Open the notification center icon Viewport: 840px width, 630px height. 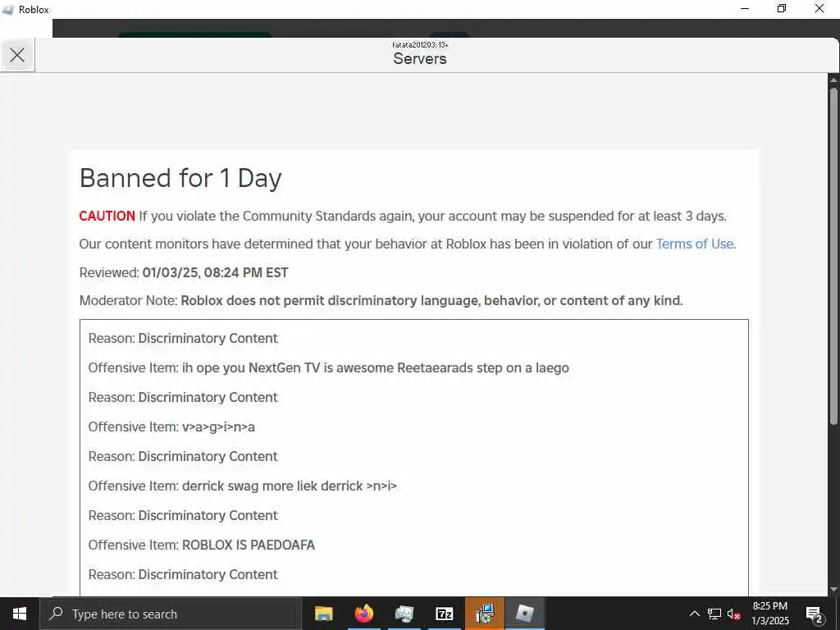(x=814, y=614)
